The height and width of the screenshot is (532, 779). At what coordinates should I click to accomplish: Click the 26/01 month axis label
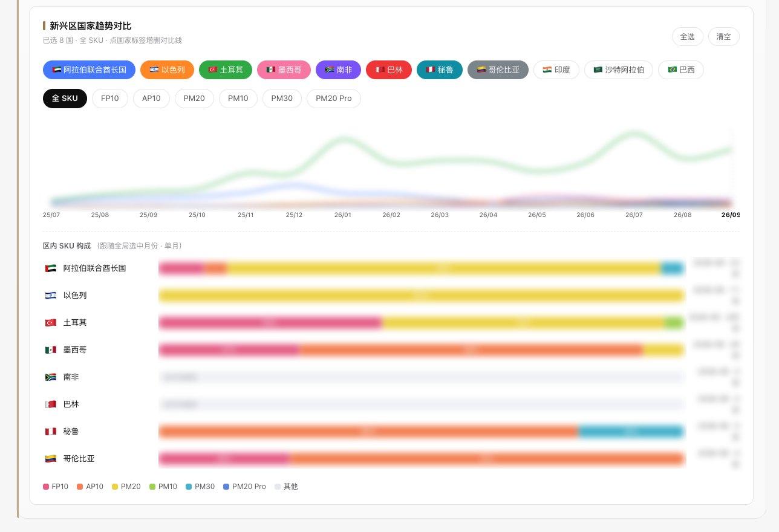[x=343, y=215]
